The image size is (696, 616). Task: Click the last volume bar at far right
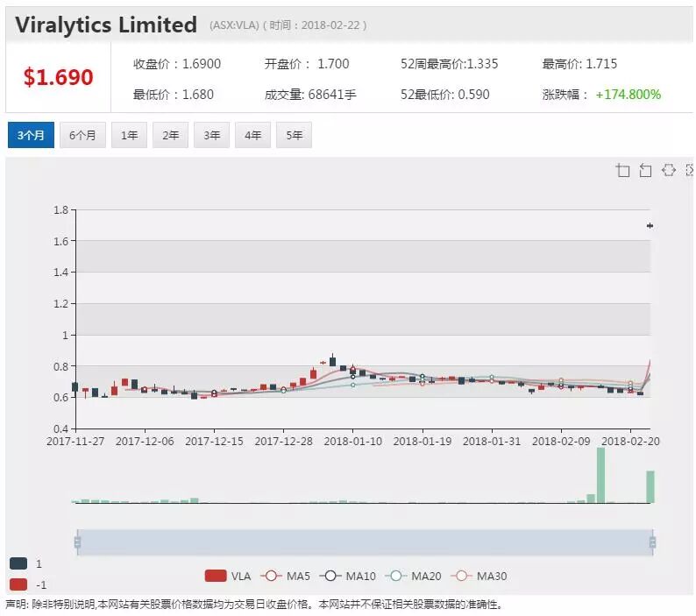pyautogui.click(x=650, y=487)
